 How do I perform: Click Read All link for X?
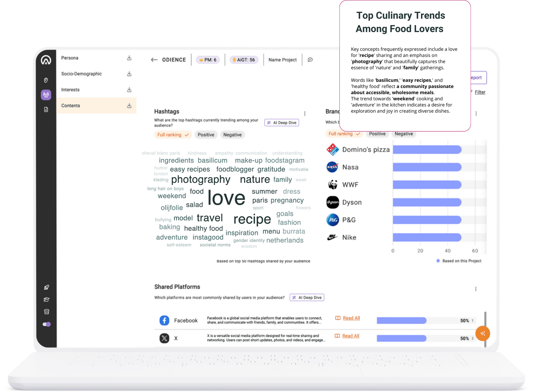[x=351, y=336]
